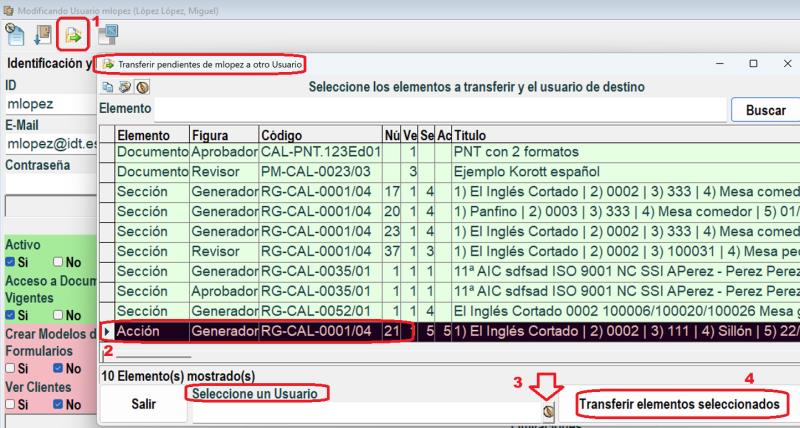Check the Si box under Activo

[10, 262]
